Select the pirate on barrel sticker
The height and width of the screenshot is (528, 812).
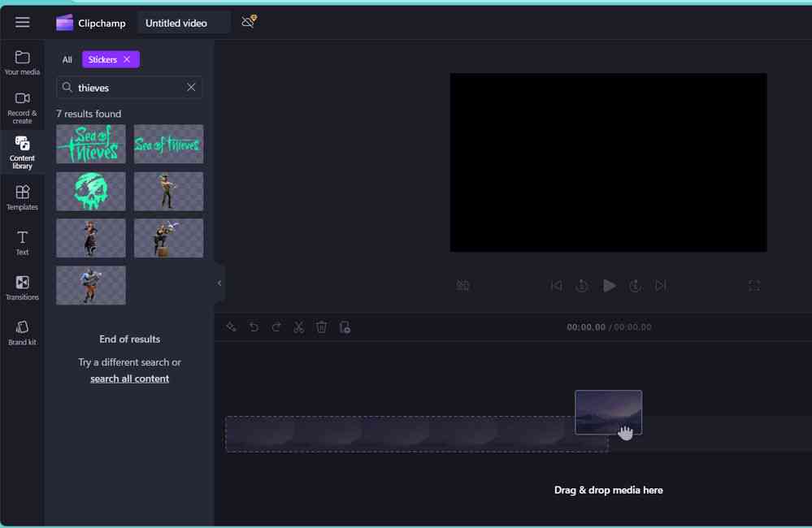(x=168, y=238)
